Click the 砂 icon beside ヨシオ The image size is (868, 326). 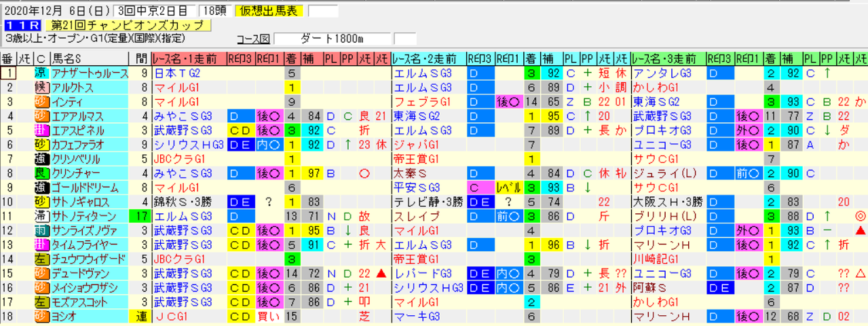coord(41,316)
